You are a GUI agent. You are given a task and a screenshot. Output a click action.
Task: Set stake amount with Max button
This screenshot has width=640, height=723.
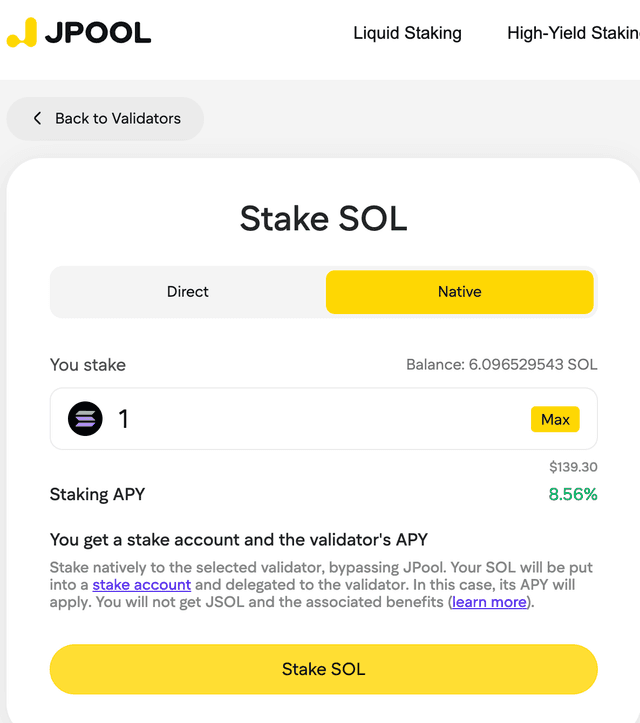point(555,419)
